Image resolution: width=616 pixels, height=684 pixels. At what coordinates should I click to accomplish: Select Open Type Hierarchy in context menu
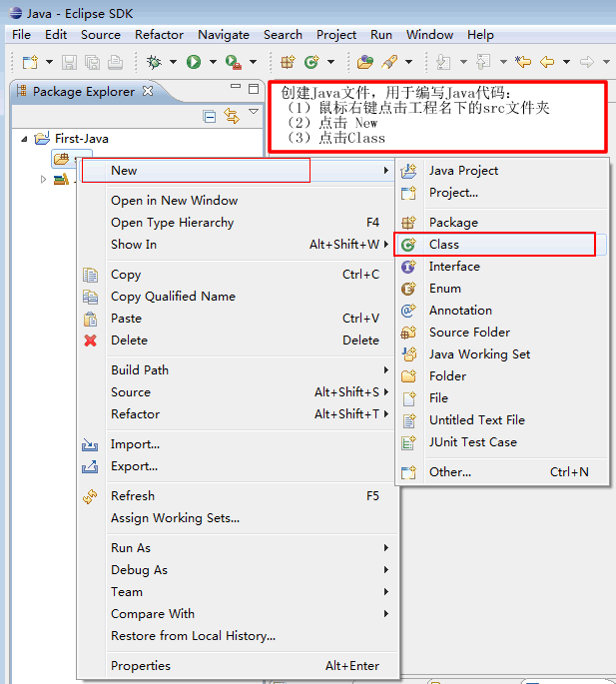click(x=238, y=223)
